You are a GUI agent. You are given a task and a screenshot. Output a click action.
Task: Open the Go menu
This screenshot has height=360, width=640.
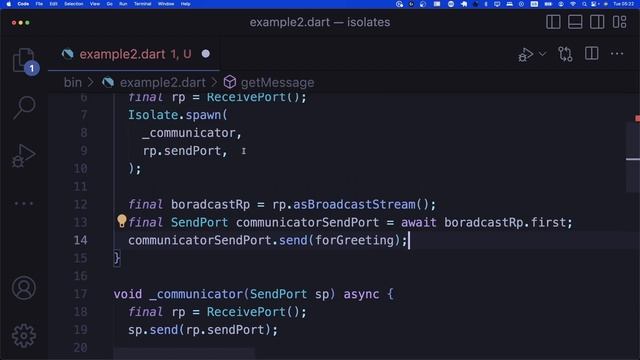click(x=109, y=4)
